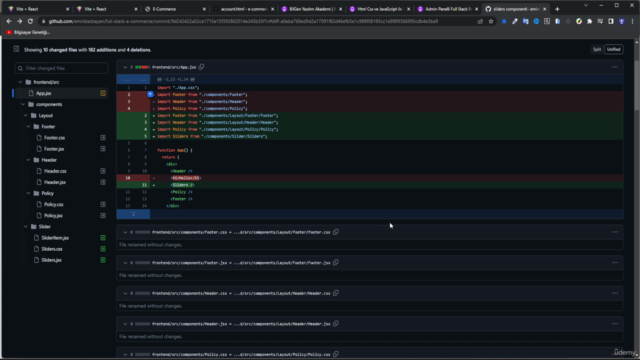This screenshot has width=640, height=360.
Task: Expand hidden lines below the diff
Action: pyautogui.click(x=133, y=214)
